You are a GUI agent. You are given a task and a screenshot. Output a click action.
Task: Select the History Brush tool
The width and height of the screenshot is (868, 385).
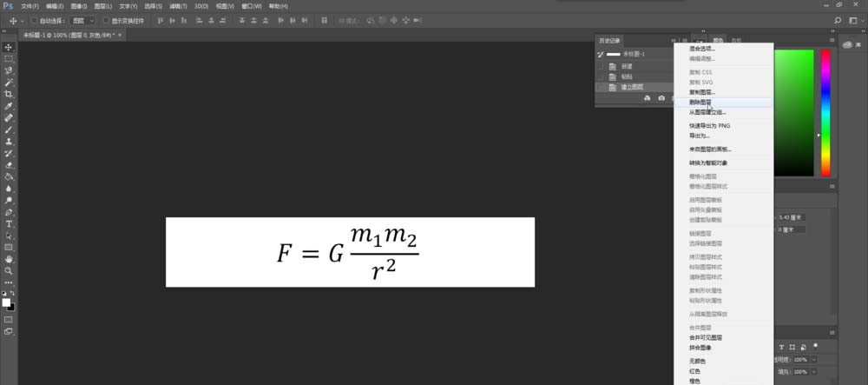click(x=9, y=153)
